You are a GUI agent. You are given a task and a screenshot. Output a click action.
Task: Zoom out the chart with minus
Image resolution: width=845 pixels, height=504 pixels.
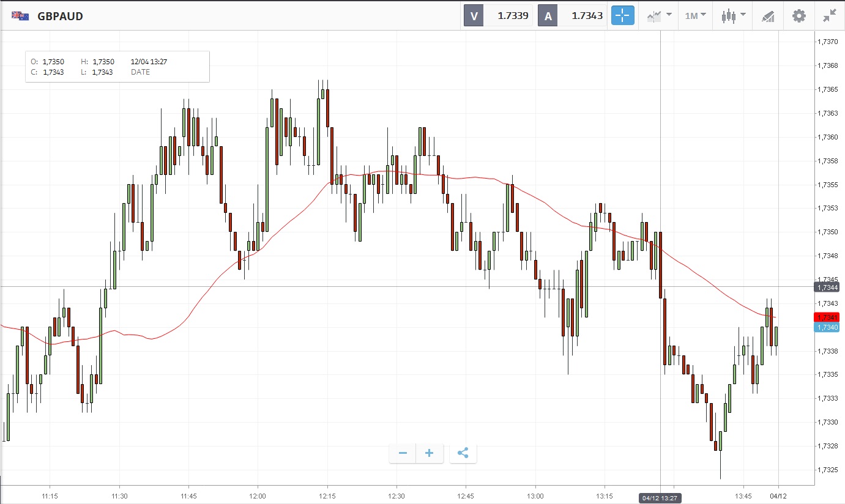(x=403, y=453)
